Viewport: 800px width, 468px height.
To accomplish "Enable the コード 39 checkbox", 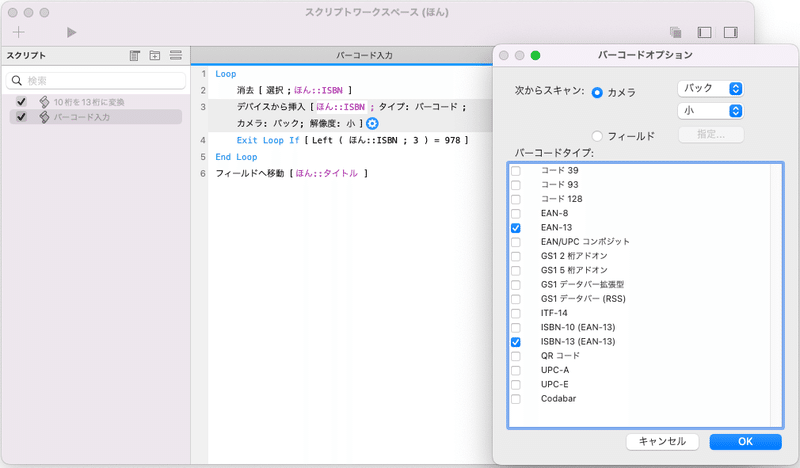I will [x=516, y=170].
